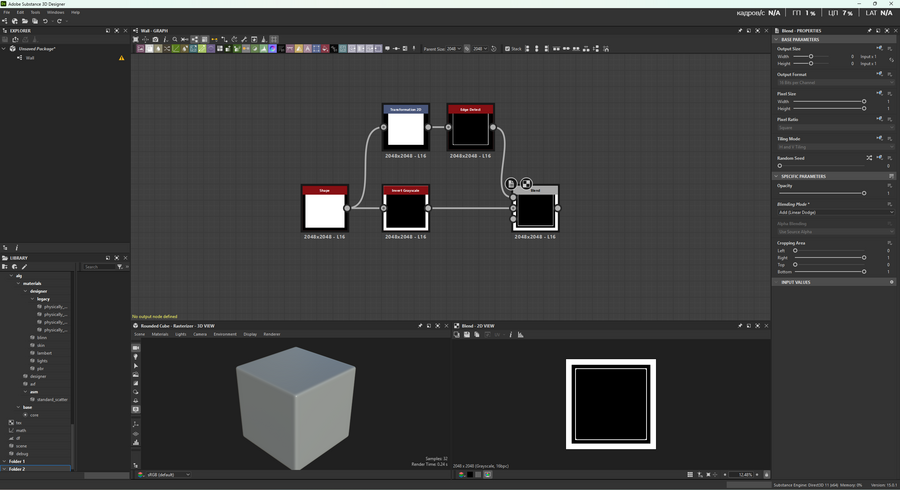This screenshot has height=490, width=900.
Task: Click the Random Seed randomize icon
Action: tap(868, 158)
